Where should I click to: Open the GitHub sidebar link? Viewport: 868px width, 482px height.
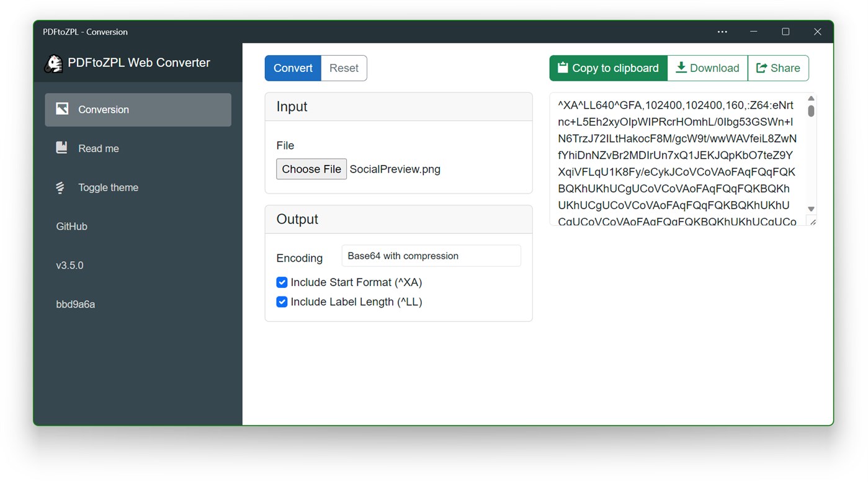(x=72, y=226)
